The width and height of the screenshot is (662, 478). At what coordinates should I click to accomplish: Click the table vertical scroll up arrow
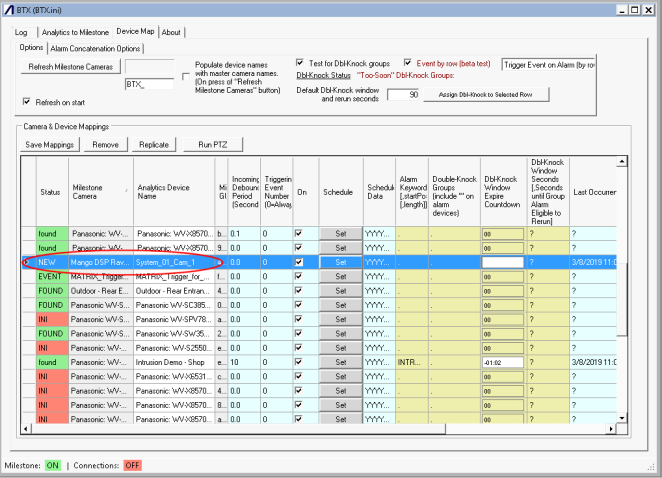621,162
